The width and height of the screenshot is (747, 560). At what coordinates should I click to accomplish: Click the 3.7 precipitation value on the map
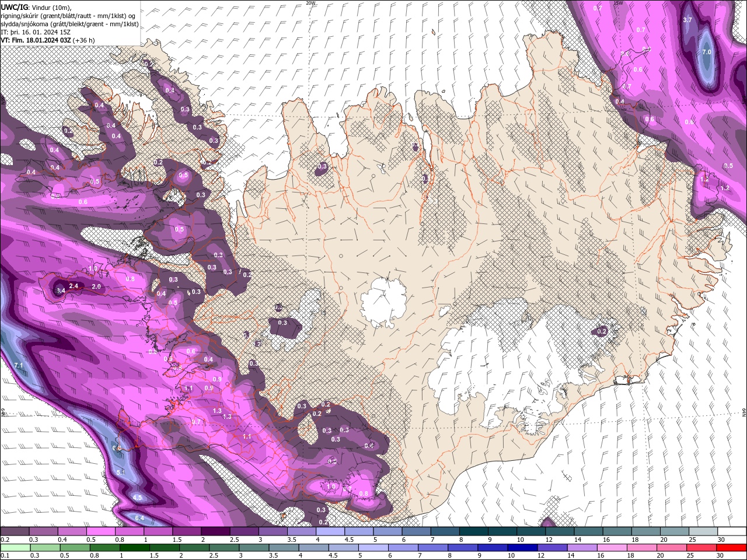click(x=687, y=20)
